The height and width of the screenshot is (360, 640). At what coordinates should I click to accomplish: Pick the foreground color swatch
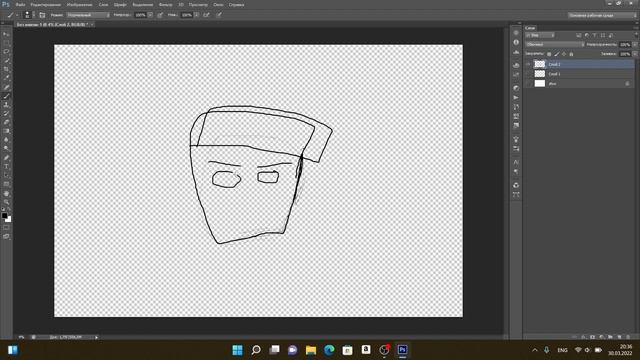pos(4,216)
